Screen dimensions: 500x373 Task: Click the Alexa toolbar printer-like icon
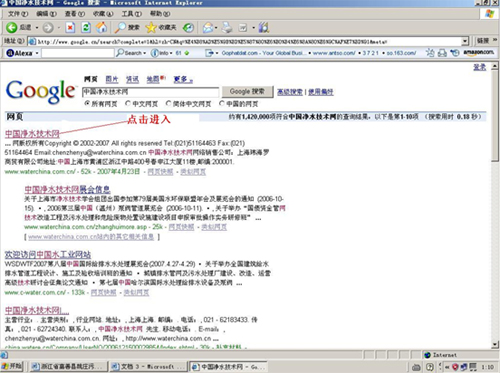(442, 53)
